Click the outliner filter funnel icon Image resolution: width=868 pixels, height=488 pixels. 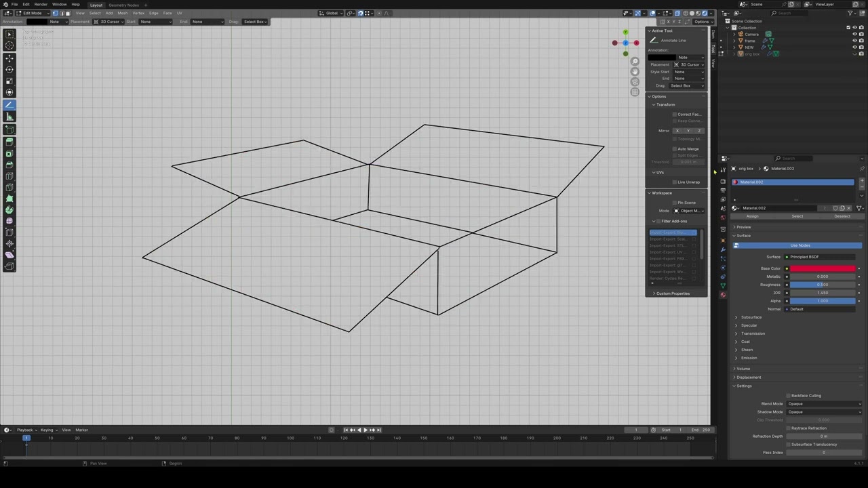(x=851, y=13)
